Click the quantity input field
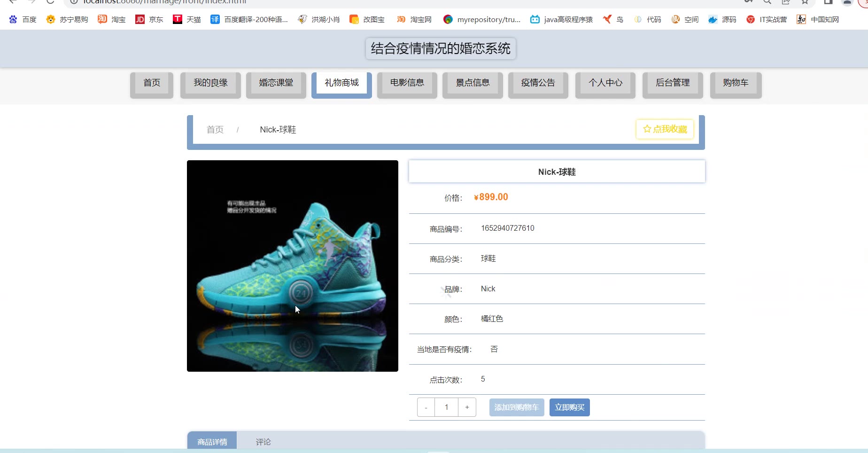Viewport: 868px width, 453px height. tap(446, 407)
